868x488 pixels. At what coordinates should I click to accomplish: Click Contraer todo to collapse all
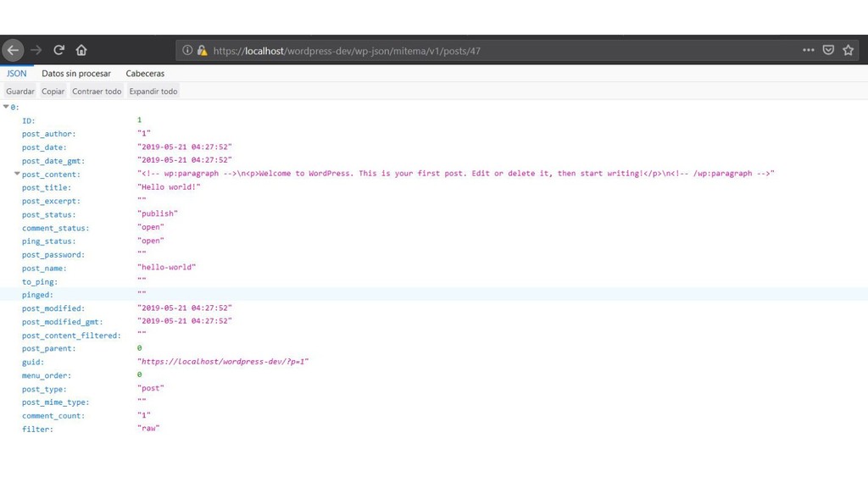pos(97,91)
